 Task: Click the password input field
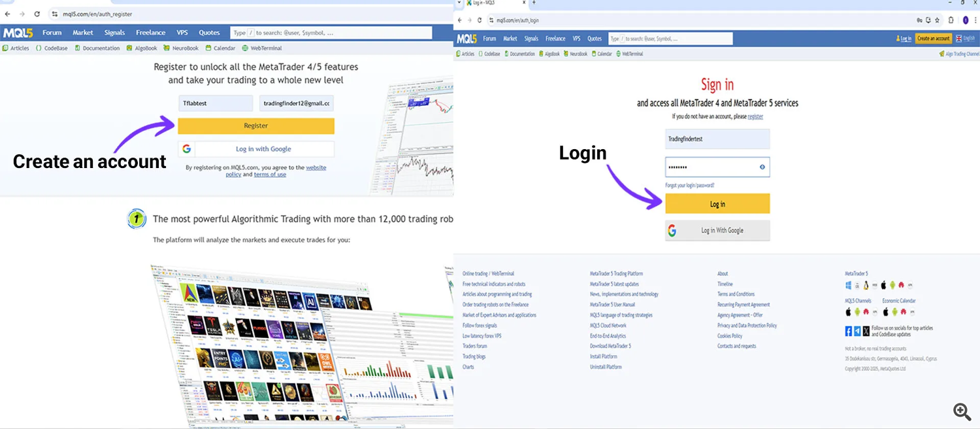click(717, 167)
